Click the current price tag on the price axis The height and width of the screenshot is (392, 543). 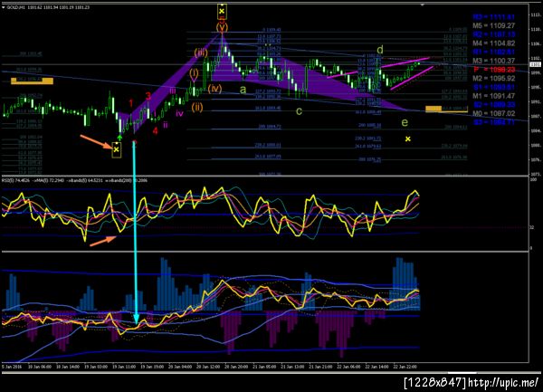pos(536,64)
